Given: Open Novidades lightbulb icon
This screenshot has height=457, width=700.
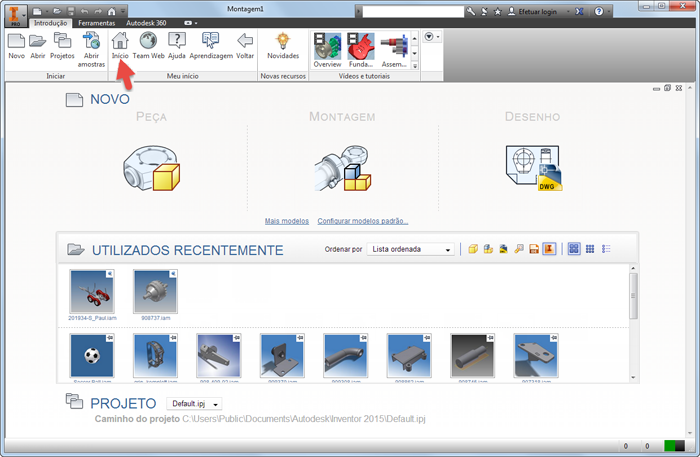Looking at the screenshot, I should pyautogui.click(x=283, y=46).
